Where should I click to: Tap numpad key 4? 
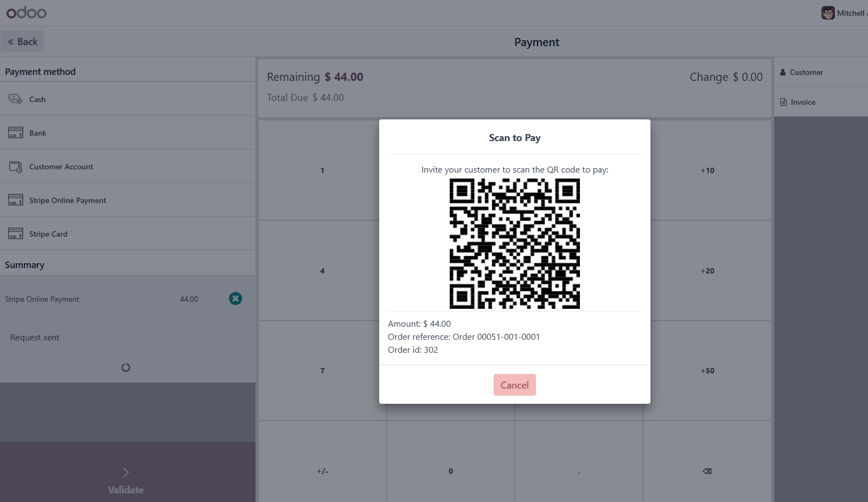[322, 271]
